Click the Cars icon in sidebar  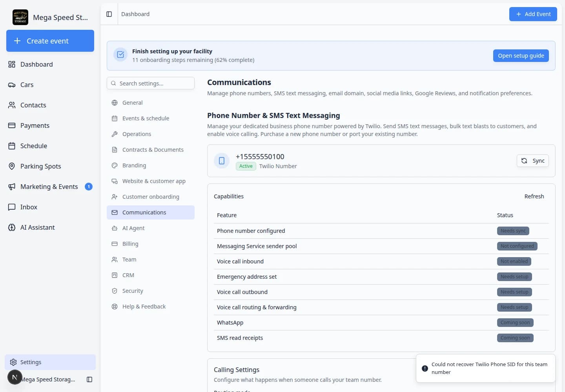pos(12,85)
